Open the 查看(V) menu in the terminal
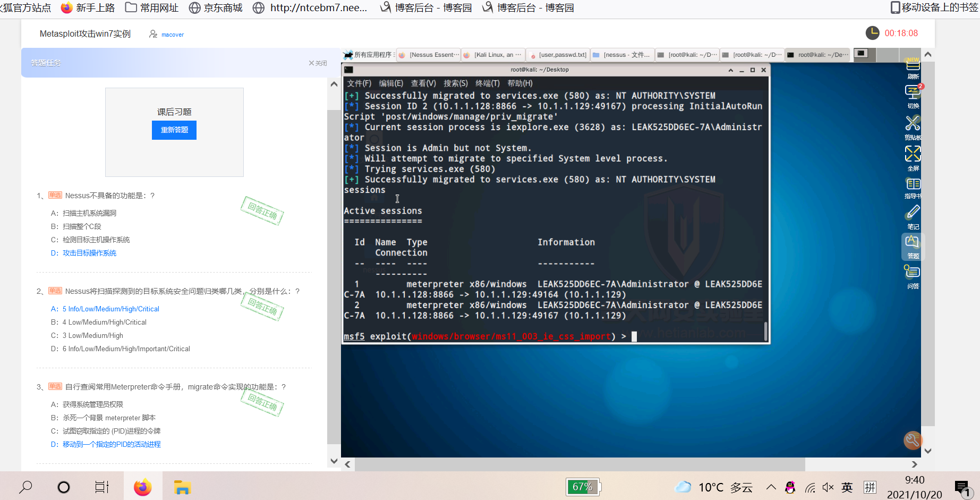The width and height of the screenshot is (980, 500). click(x=423, y=83)
